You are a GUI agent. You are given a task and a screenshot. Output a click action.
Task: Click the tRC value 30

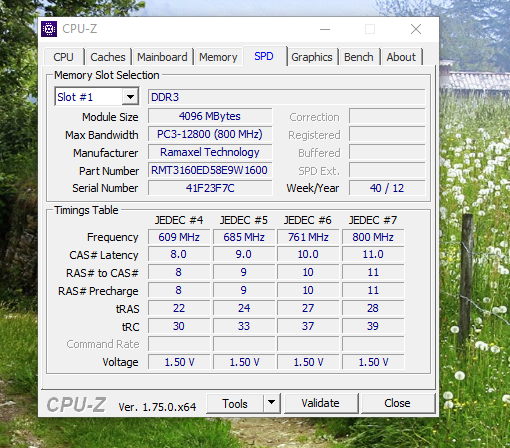tap(179, 326)
